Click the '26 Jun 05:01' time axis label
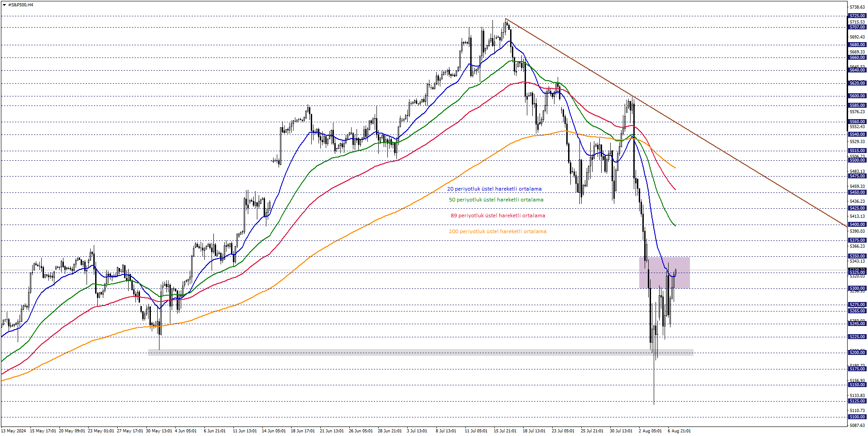Viewport: 868px width, 436px height. (361, 431)
